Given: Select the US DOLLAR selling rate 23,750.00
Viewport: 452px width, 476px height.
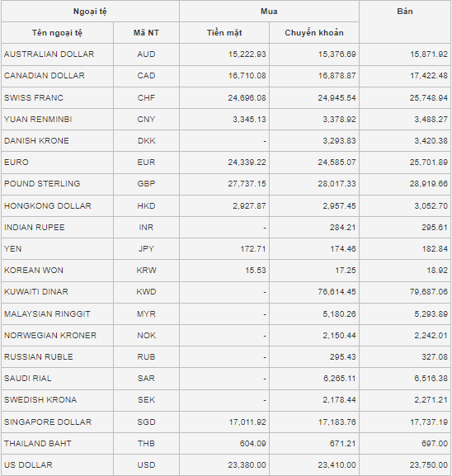Looking at the screenshot, I should pyautogui.click(x=429, y=464).
